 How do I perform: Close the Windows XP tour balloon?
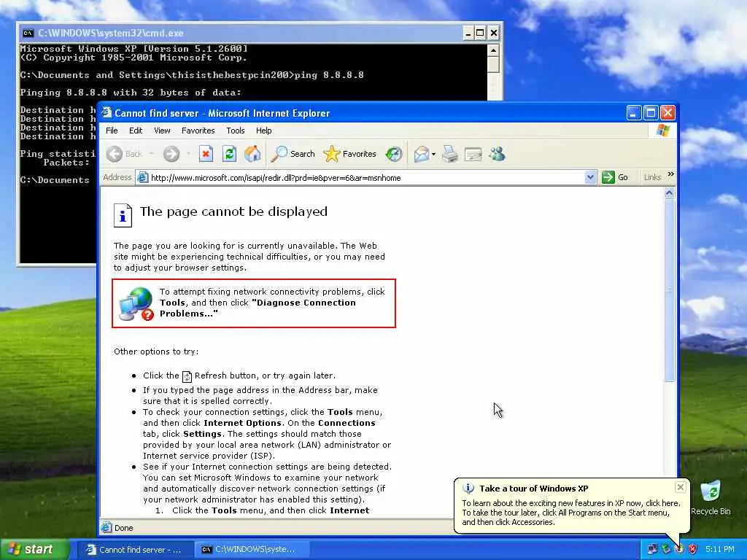pos(681,487)
